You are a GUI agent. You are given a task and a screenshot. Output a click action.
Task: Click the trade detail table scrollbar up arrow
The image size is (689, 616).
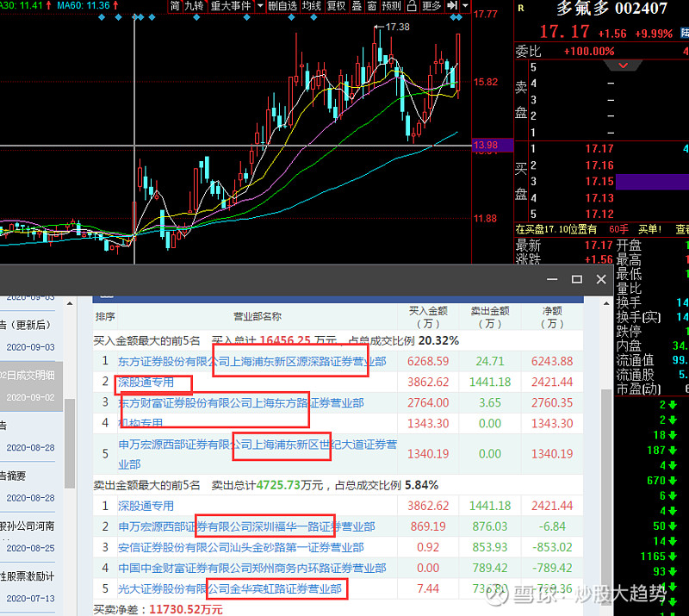click(606, 304)
